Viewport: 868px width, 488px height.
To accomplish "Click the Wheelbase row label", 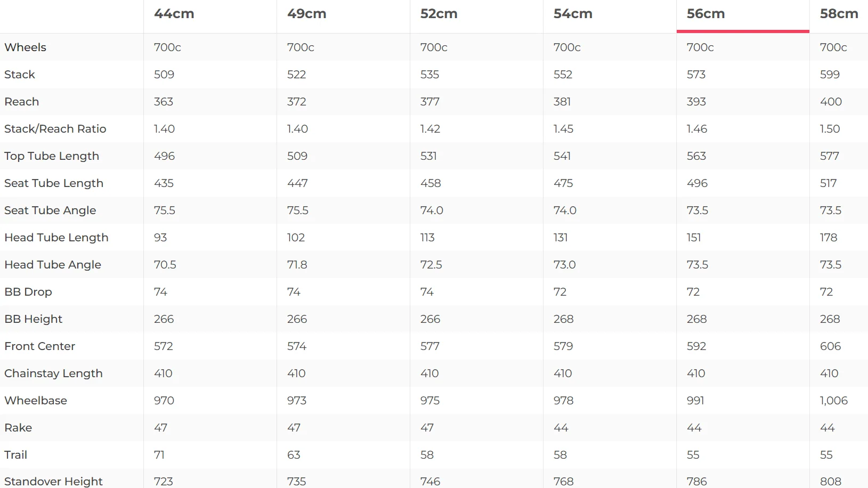I will click(36, 401).
